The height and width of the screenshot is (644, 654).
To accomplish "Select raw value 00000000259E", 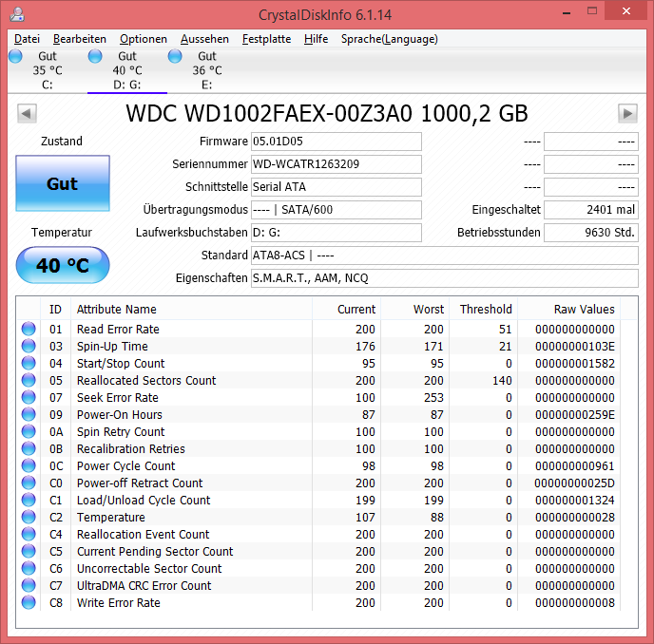I will point(575,415).
